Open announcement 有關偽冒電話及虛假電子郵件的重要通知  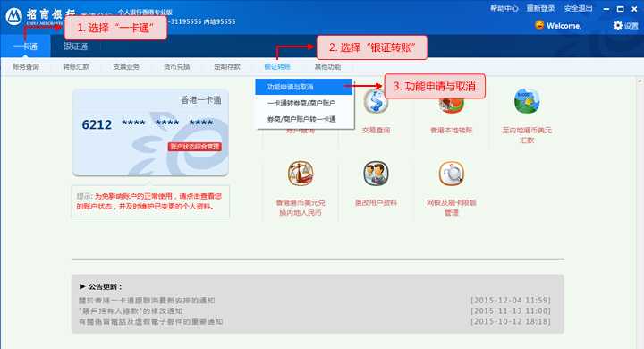tap(151, 321)
